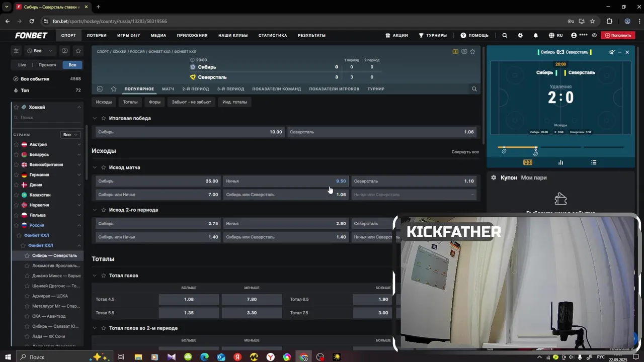Favorite the Хоккей sport with its star

point(16,107)
